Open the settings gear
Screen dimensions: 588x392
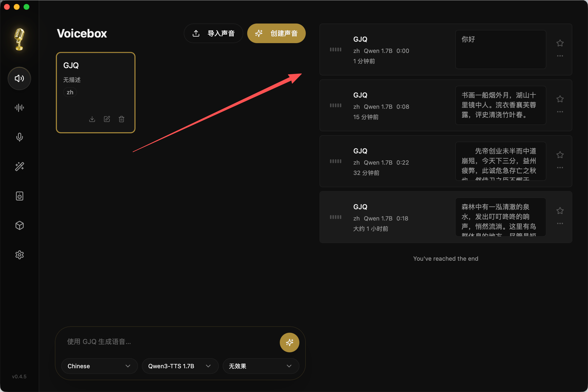[19, 255]
